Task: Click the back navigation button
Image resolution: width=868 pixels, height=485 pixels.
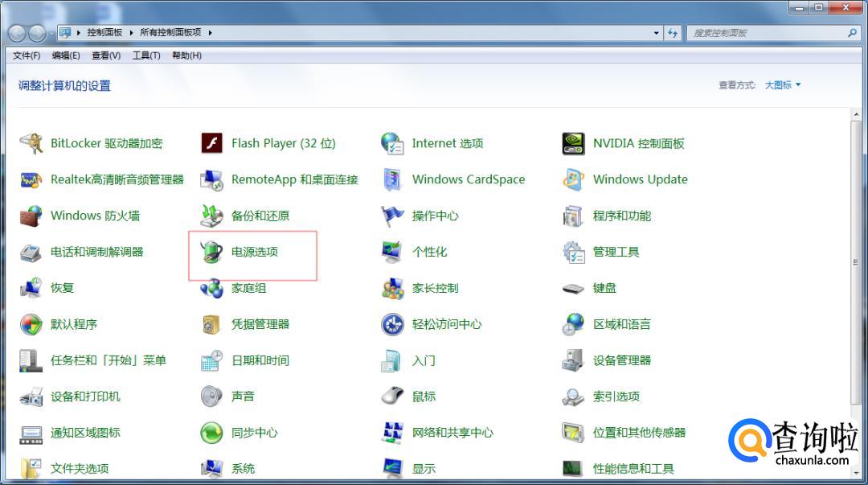Action: [17, 33]
